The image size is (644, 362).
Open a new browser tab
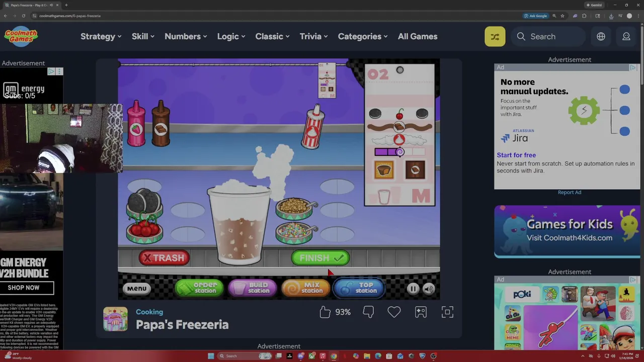click(x=66, y=5)
